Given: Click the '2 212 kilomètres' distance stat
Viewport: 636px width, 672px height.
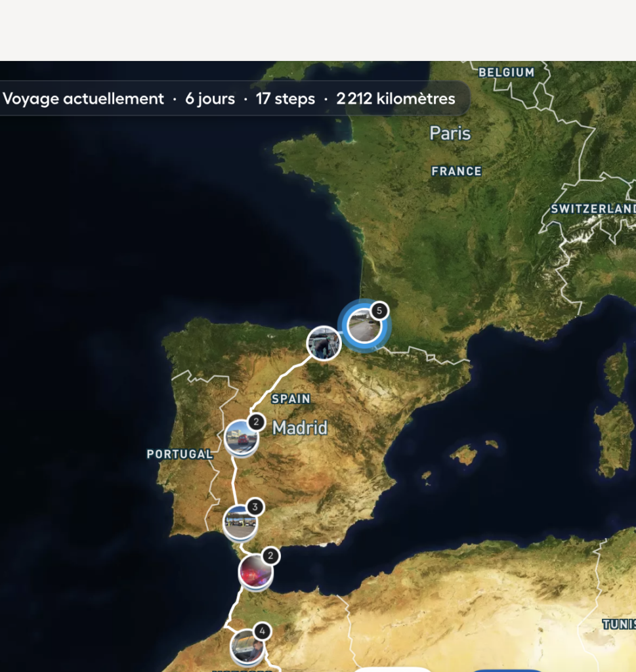Looking at the screenshot, I should click(396, 99).
